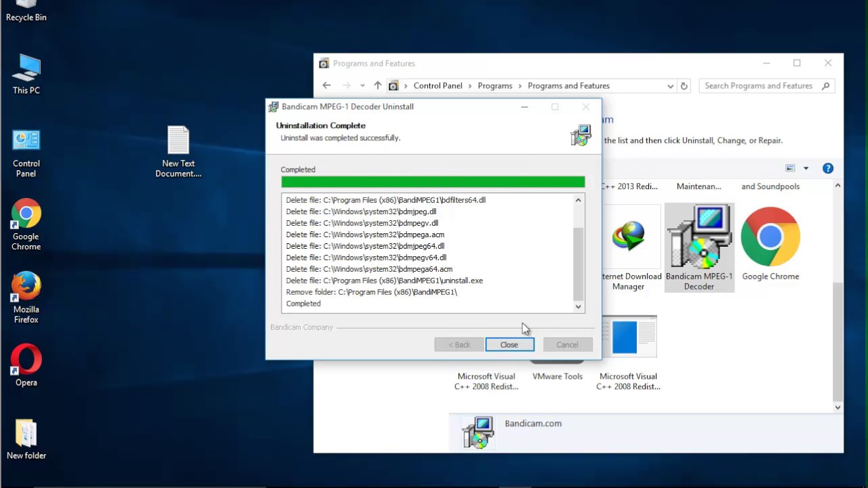Click Programs in the breadcrumb path
Screen dimensions: 868x488
pyautogui.click(x=495, y=86)
